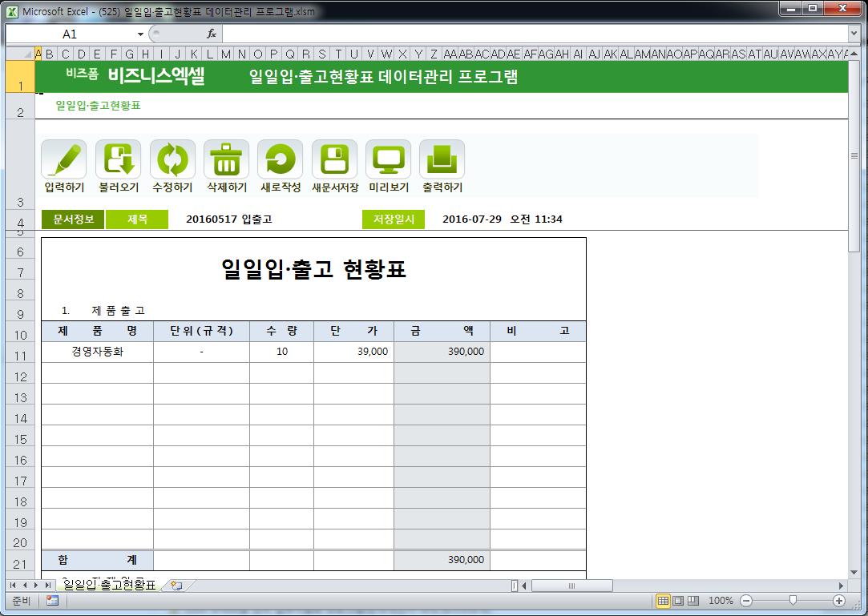
Task: Click the 새문서저장 floppy disk icon
Action: coord(334,159)
